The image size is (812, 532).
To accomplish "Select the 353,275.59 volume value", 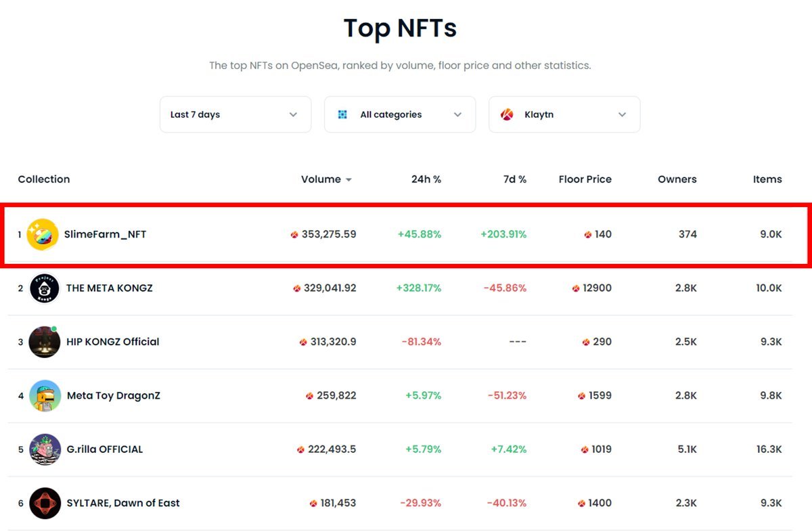I will (329, 234).
